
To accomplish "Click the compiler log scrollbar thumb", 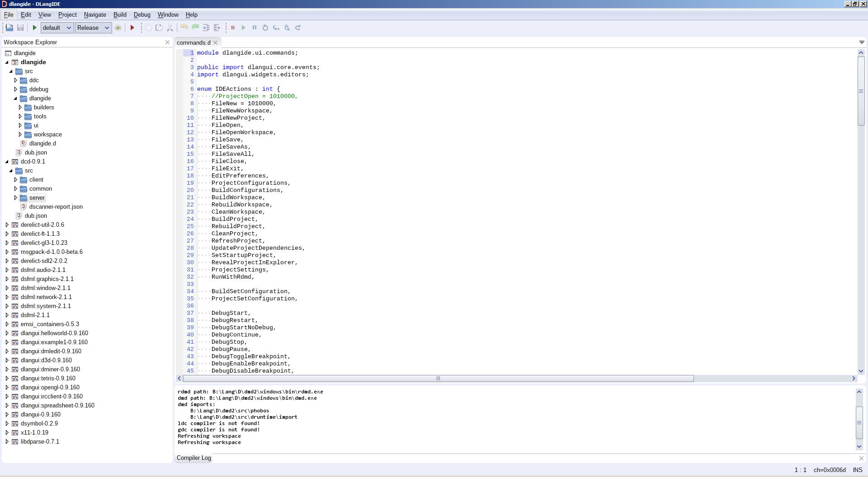I will click(859, 423).
